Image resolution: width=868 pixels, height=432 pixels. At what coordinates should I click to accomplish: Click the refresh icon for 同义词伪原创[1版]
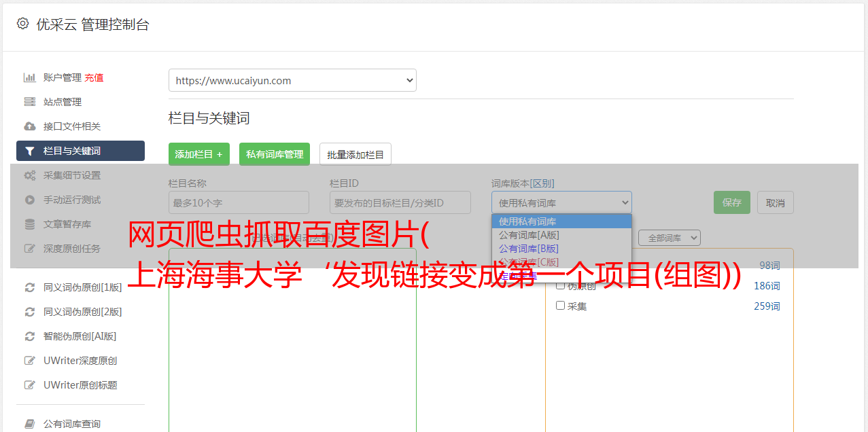coord(30,287)
